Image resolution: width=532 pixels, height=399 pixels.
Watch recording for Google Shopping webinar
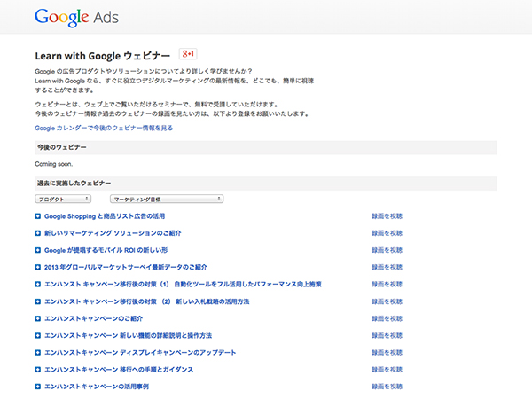click(387, 216)
